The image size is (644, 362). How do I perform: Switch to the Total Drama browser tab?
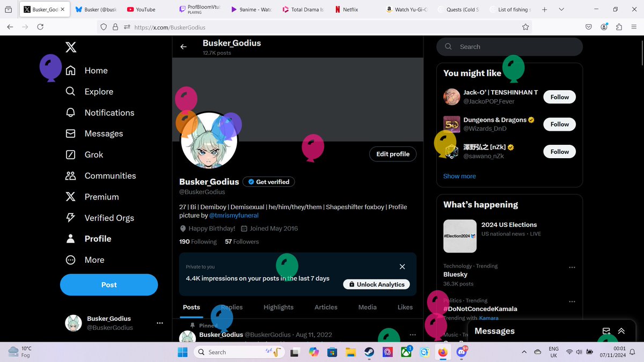coord(303,10)
